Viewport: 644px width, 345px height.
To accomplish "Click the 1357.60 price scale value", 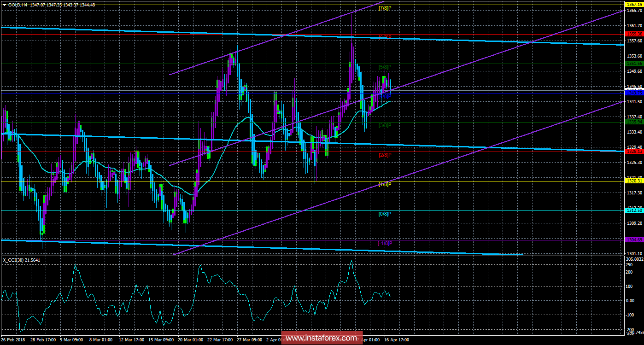I will click(634, 41).
